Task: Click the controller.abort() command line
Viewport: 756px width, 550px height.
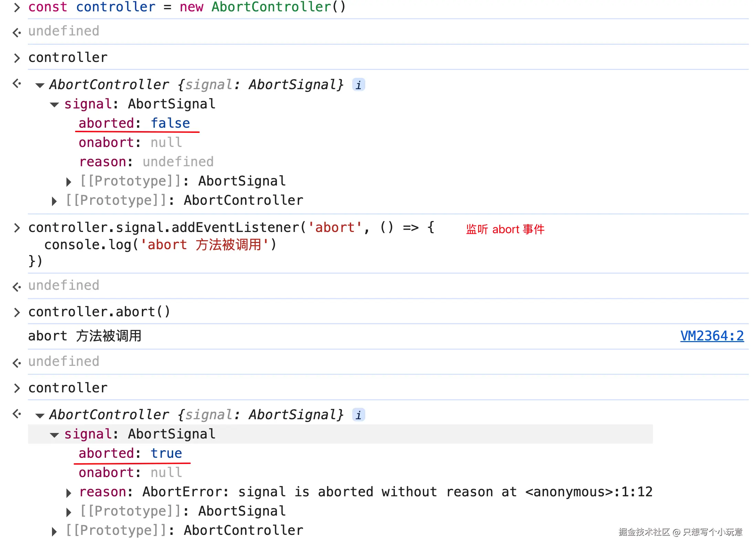Action: point(99,312)
